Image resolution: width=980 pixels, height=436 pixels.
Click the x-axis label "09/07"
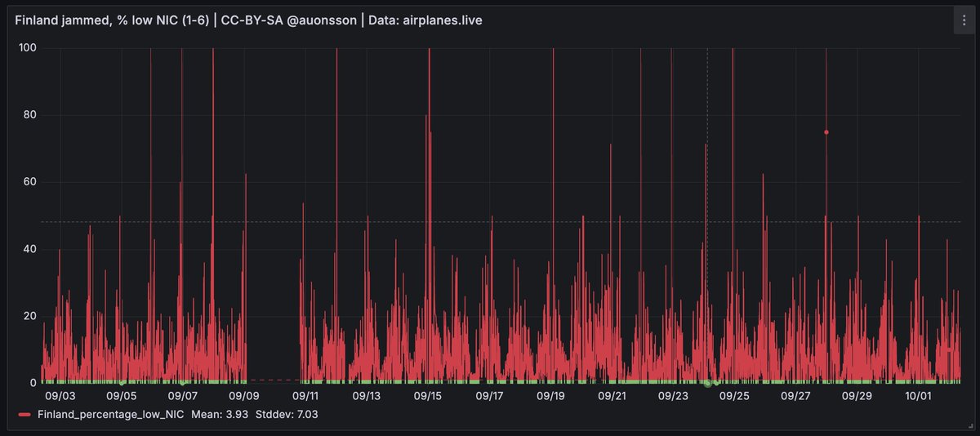pos(182,396)
